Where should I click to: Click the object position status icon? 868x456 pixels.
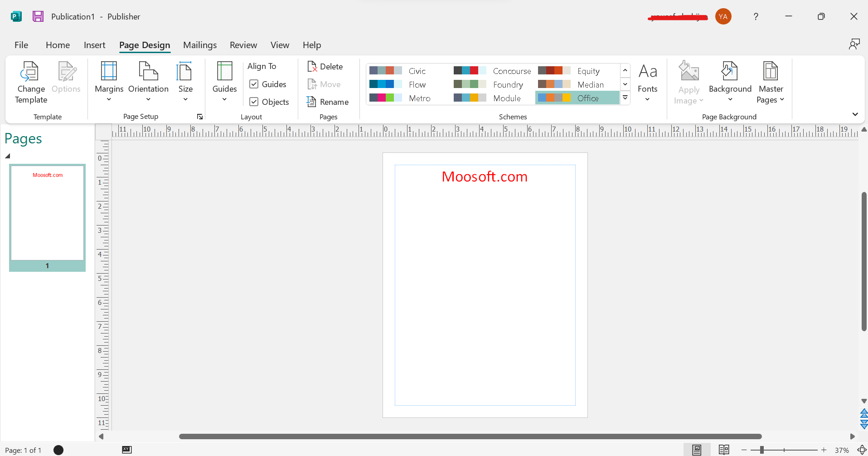[127, 449]
